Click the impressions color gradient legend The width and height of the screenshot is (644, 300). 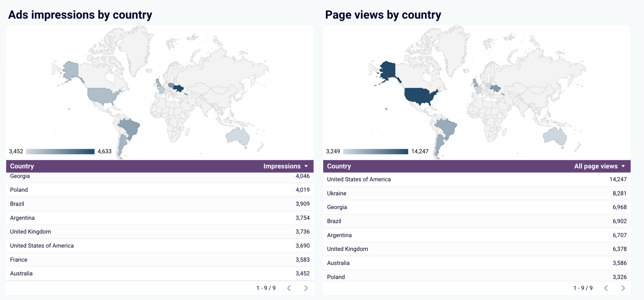click(x=60, y=151)
